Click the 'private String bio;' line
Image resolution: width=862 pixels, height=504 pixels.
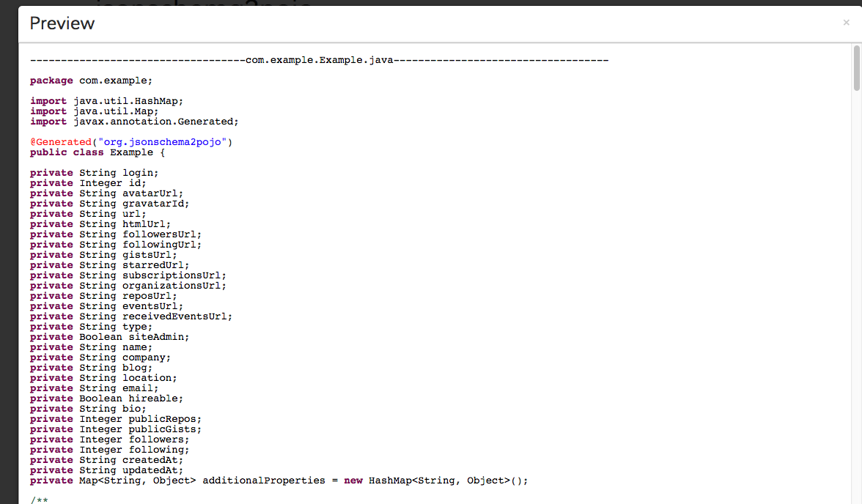88,409
